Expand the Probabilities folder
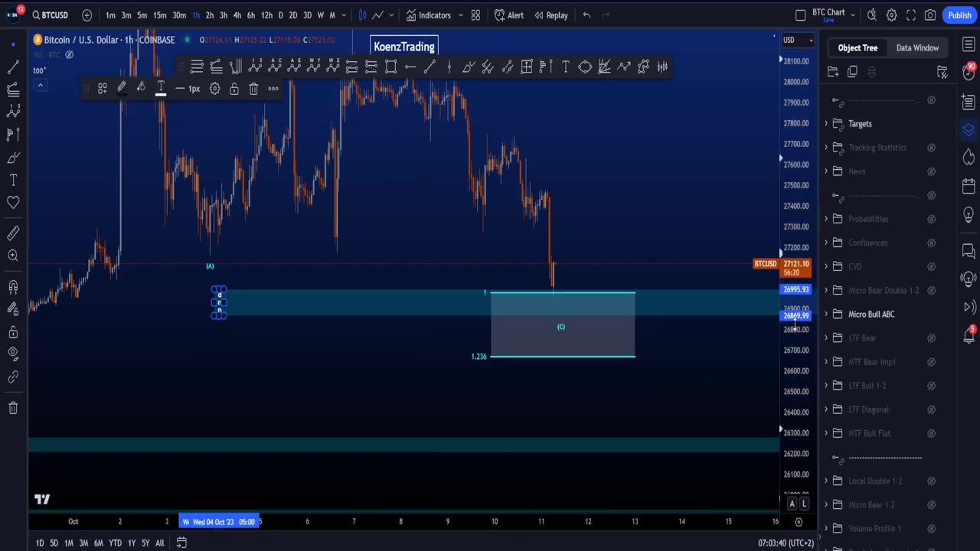 tap(826, 219)
